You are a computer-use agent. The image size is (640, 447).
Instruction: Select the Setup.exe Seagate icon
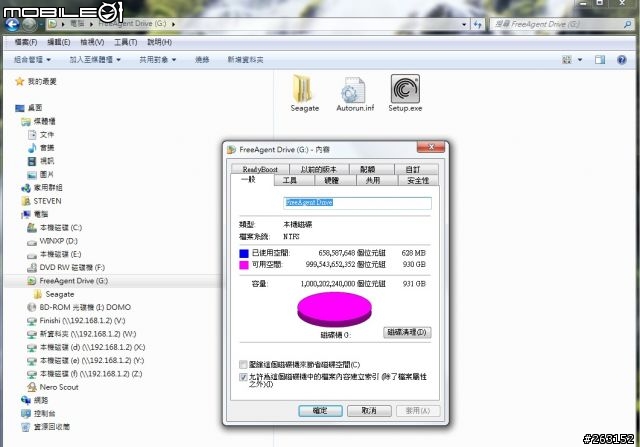[405, 88]
